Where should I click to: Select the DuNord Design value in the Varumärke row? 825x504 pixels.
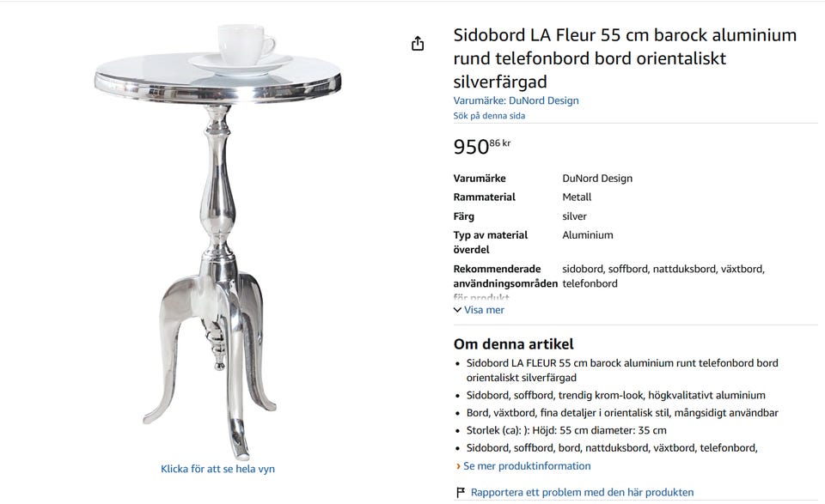pos(597,179)
